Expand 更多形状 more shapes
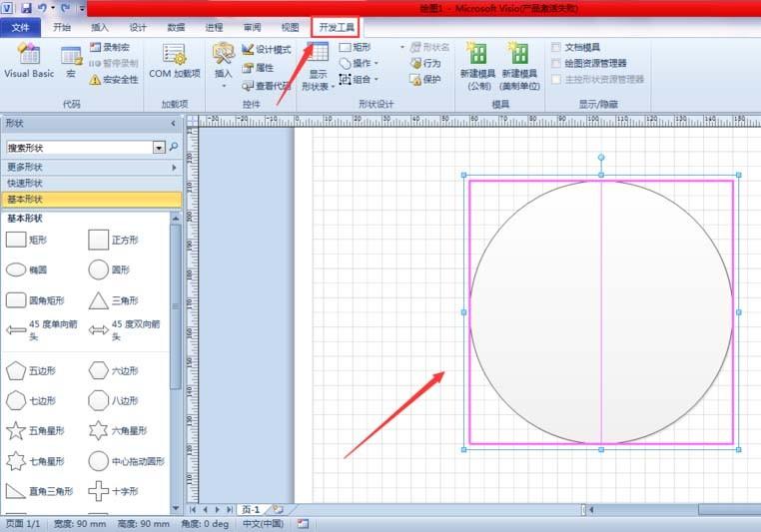 pos(91,167)
